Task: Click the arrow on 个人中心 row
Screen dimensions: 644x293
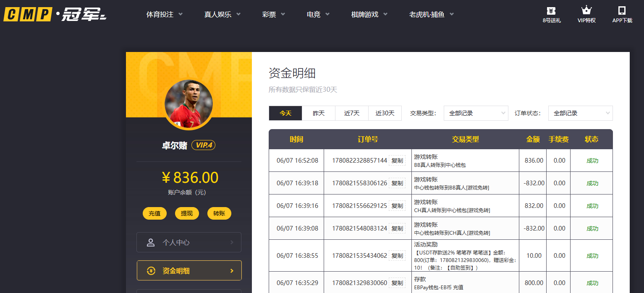Action: point(232,242)
